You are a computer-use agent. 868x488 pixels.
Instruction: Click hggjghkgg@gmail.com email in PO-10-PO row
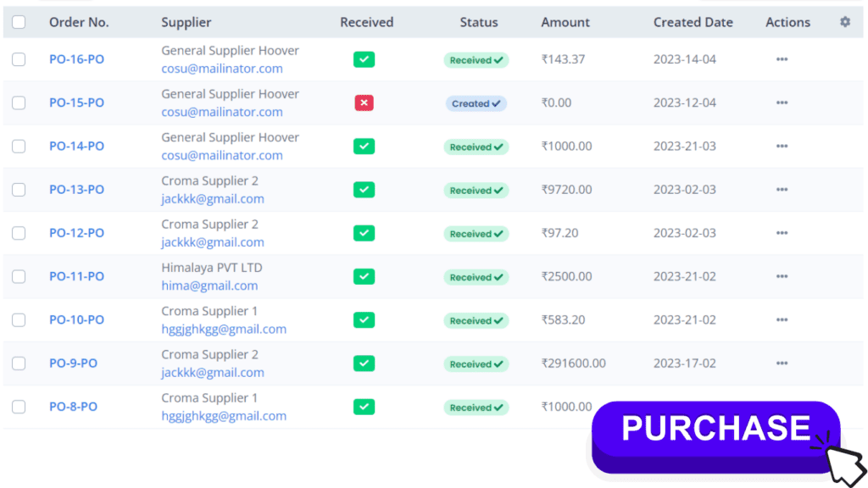(x=224, y=330)
